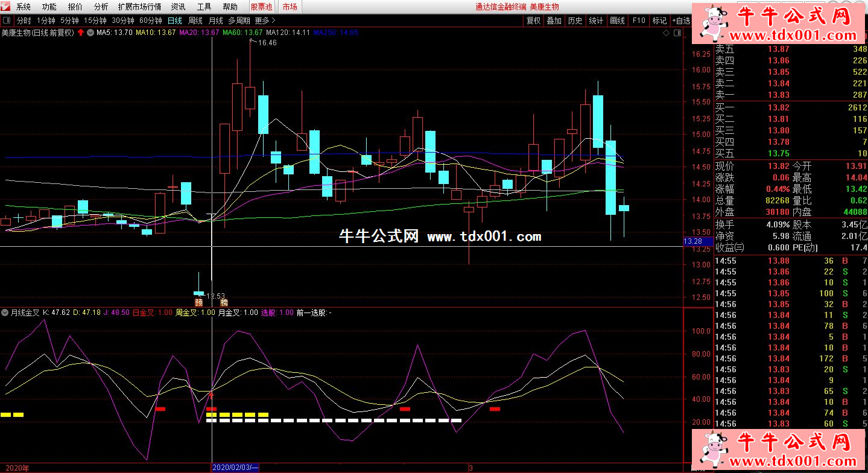Click the 买五 row price 13.75
The height and width of the screenshot is (473, 868).
pyautogui.click(x=778, y=153)
